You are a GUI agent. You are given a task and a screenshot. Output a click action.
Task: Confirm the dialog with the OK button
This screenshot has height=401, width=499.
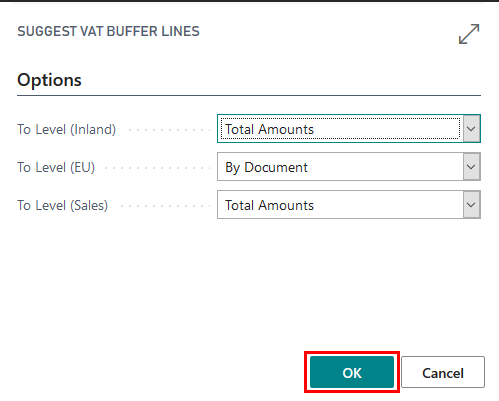pos(352,372)
